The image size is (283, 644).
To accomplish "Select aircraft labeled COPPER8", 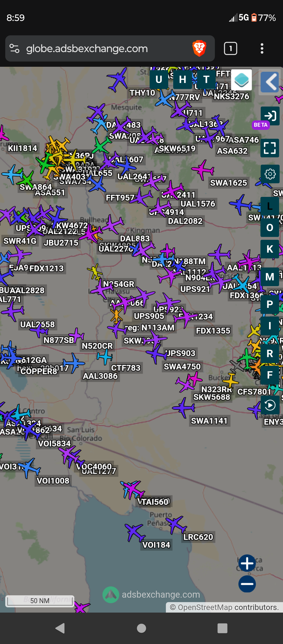I will pos(10,358).
